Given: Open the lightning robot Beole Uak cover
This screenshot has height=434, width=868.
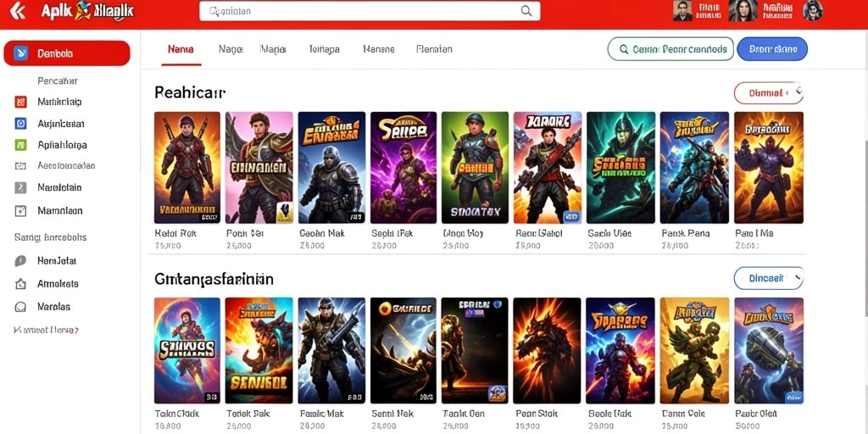Looking at the screenshot, I should (x=620, y=350).
